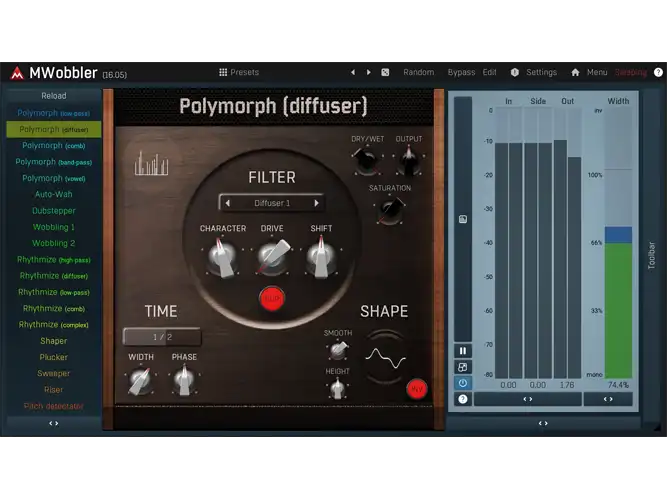Click the SHIFT knob
Viewport: 667px width, 500px height.
point(321,257)
